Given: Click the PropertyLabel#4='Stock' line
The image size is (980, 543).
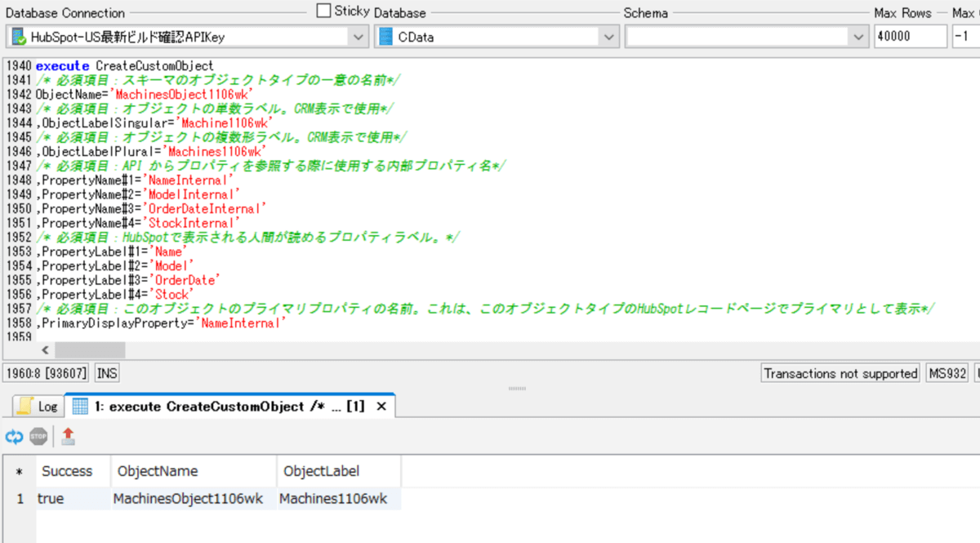Looking at the screenshot, I should [x=115, y=294].
